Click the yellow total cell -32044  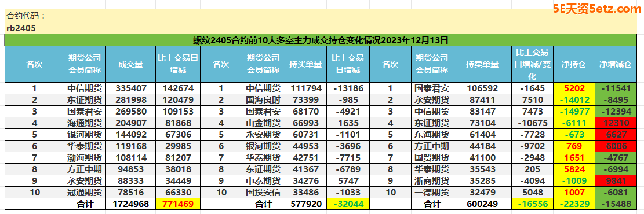[348, 204]
